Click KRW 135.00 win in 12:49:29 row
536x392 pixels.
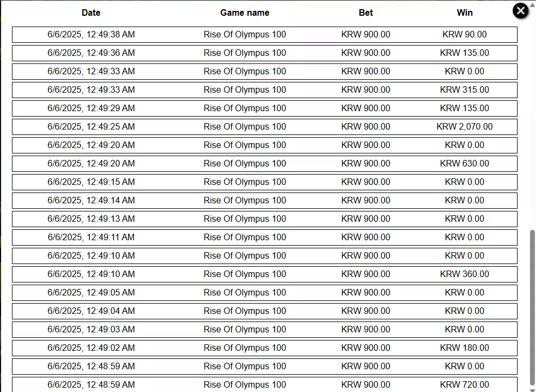click(x=464, y=108)
